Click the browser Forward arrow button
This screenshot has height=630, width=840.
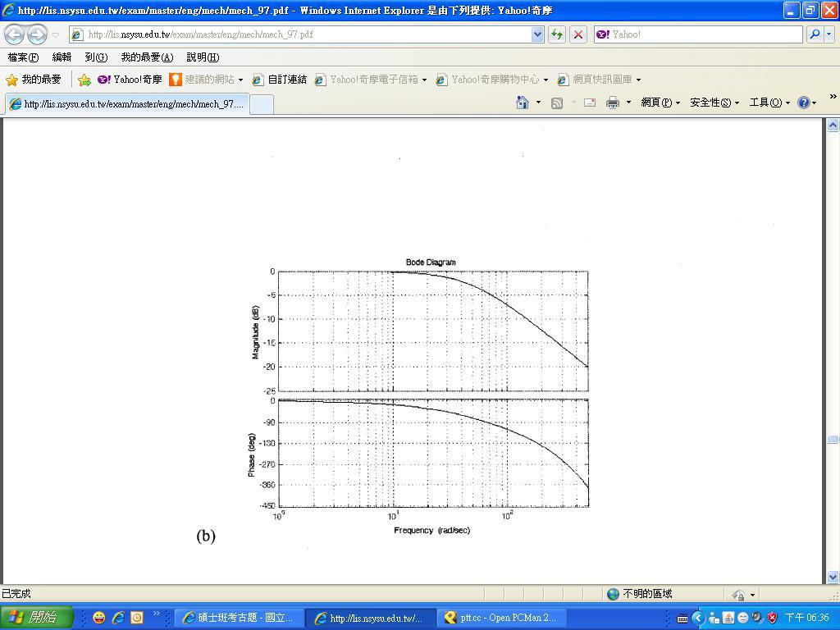click(36, 34)
